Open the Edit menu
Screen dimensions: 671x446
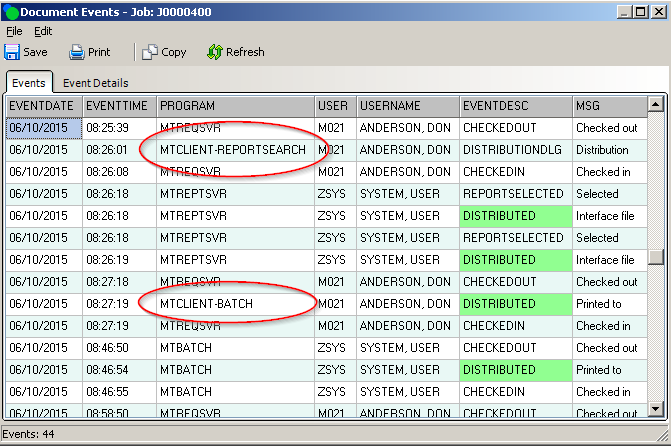click(x=43, y=31)
